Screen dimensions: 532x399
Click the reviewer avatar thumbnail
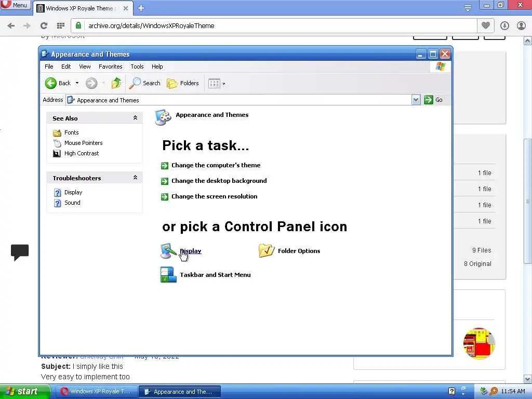point(478,343)
